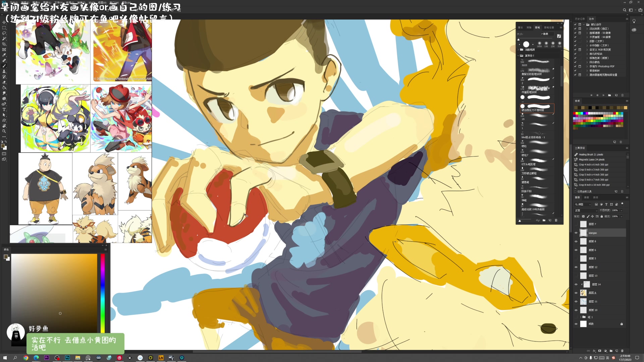Viewport: 644px width, 362px height.
Task: Hide the 图层 8 layer
Action: coord(576,241)
